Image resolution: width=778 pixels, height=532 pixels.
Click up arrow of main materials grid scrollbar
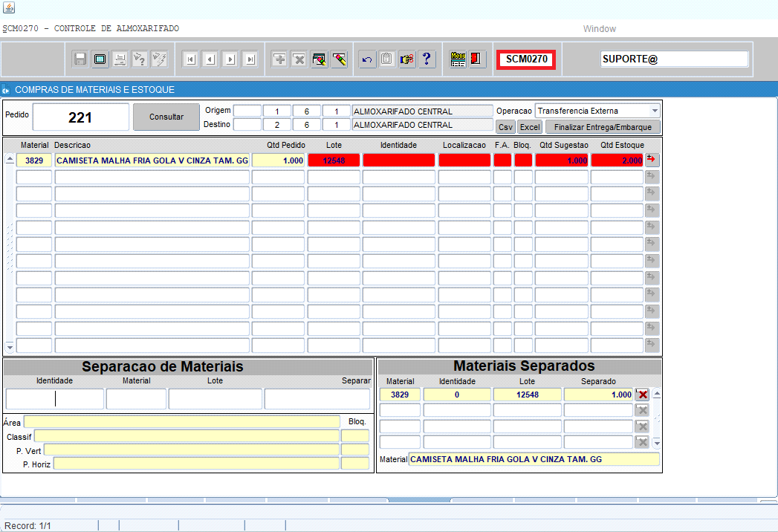[10, 160]
